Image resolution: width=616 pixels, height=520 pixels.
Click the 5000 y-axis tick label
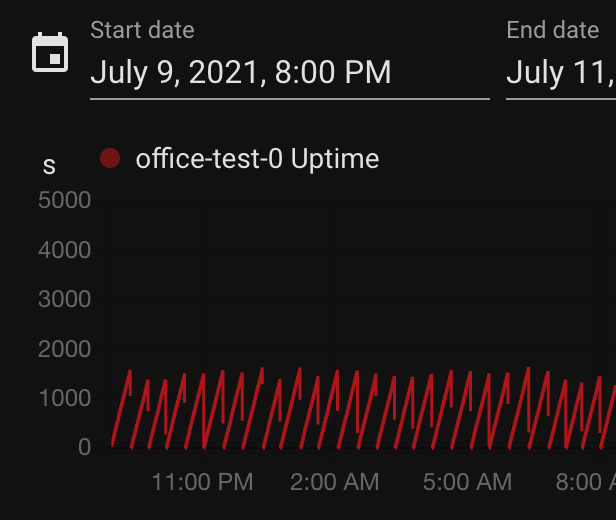[x=64, y=200]
